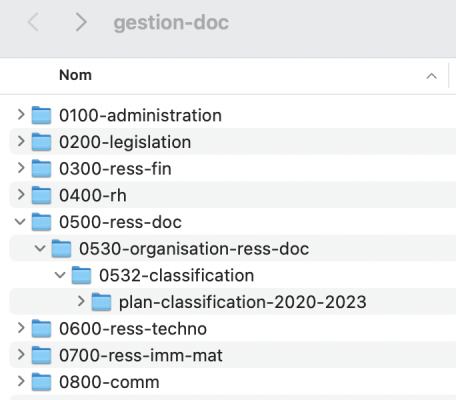Toggle sort order with the caret arrow
The height and width of the screenshot is (400, 456).
(x=432, y=76)
